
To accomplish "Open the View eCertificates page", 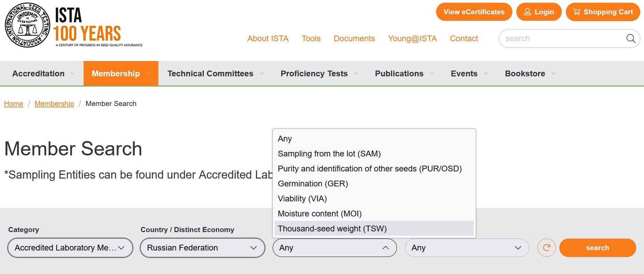I will pos(474,12).
